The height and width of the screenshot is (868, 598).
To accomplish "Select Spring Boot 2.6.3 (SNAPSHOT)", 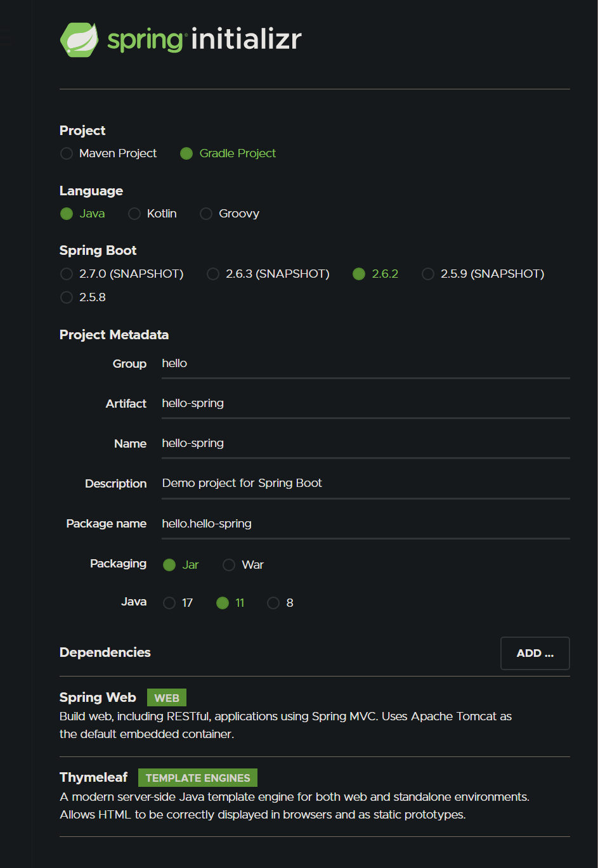I will 213,274.
